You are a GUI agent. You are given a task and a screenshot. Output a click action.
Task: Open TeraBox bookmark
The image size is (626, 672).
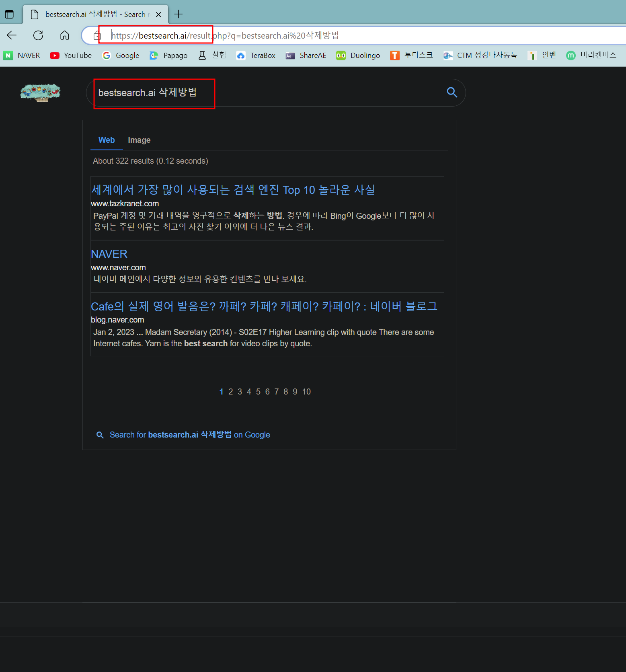[x=256, y=55]
